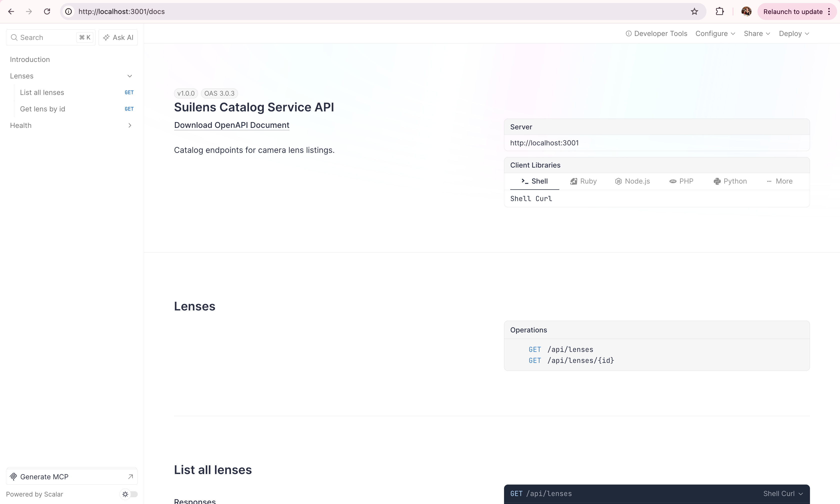Click the browser reload icon
This screenshot has height=504, width=840.
pos(47,11)
